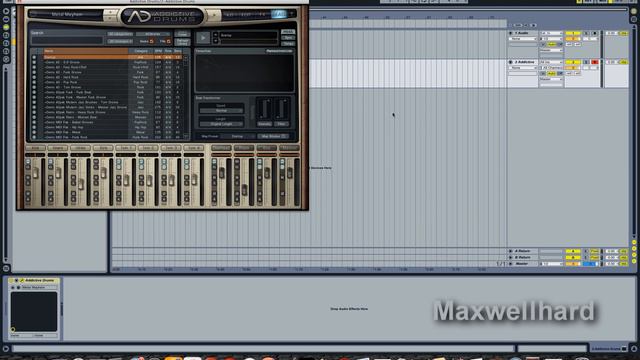Unfold the A Return track
640x360 pixels.
coord(510,251)
